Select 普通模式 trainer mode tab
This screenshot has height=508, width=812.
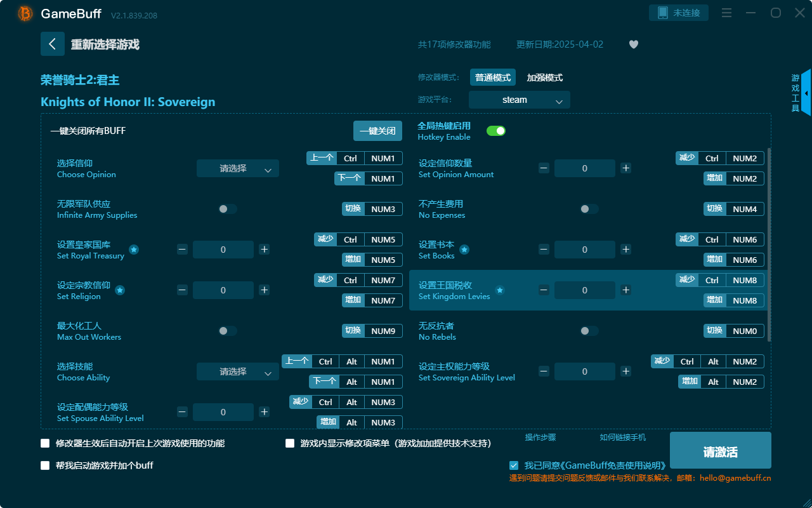pyautogui.click(x=493, y=77)
